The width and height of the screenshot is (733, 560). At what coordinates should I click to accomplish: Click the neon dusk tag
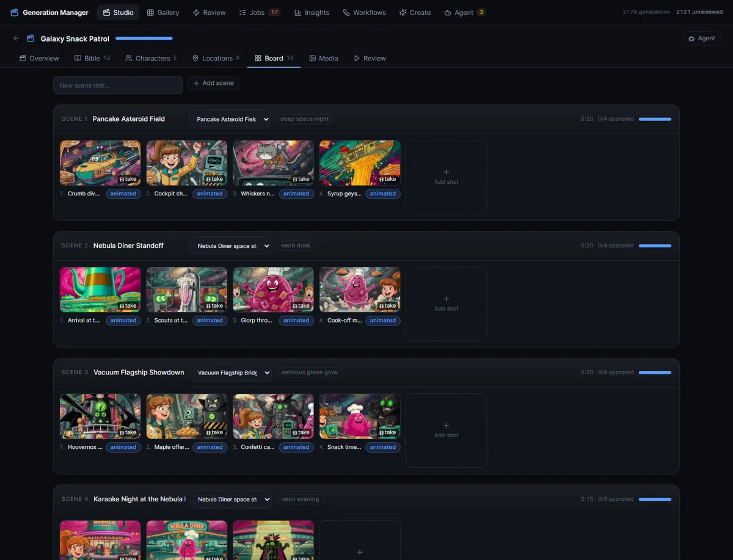click(296, 245)
